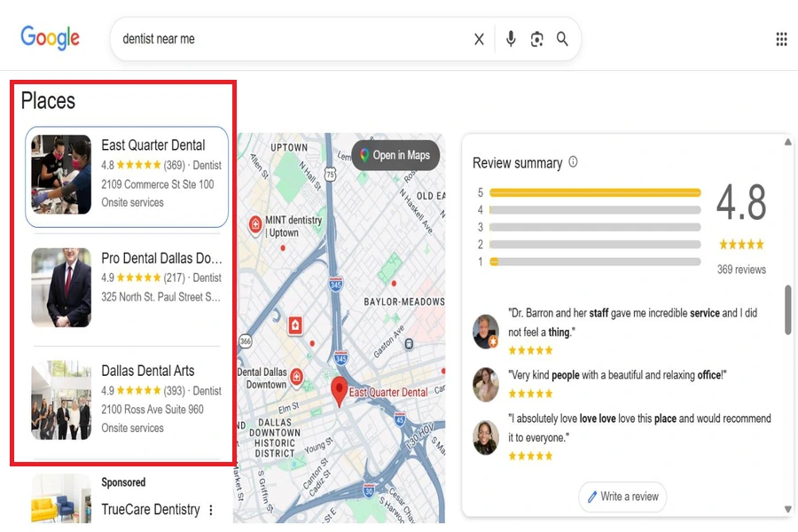
Task: Click the review panel scrollbar thumb
Action: (x=788, y=309)
